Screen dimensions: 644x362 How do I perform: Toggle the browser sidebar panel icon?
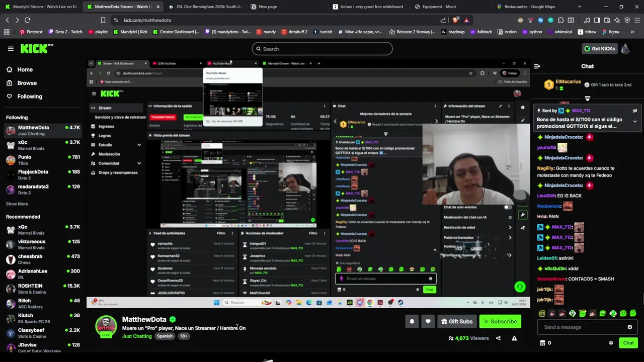click(x=597, y=20)
